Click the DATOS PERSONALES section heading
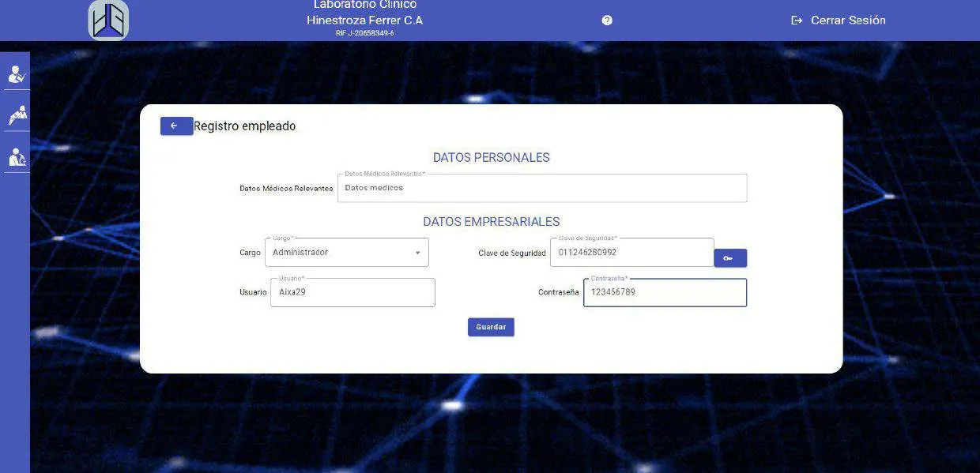Image resolution: width=980 pixels, height=473 pixels. (x=491, y=157)
